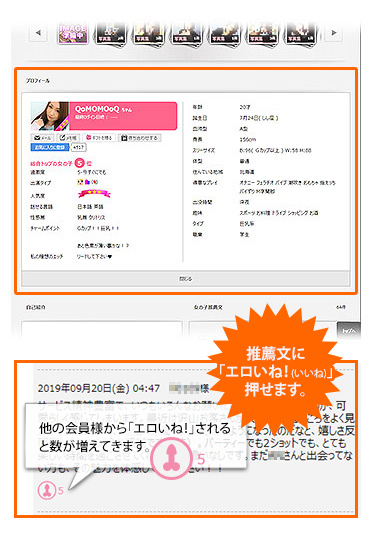The height and width of the screenshot is (536, 372).
Task: Collapse the profile with the 閉じる bar
Action: [x=186, y=279]
